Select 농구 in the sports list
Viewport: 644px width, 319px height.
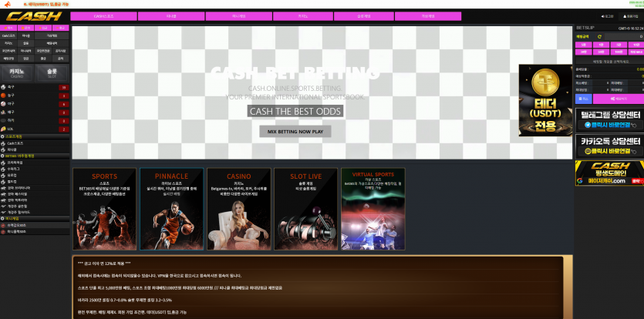coord(35,96)
